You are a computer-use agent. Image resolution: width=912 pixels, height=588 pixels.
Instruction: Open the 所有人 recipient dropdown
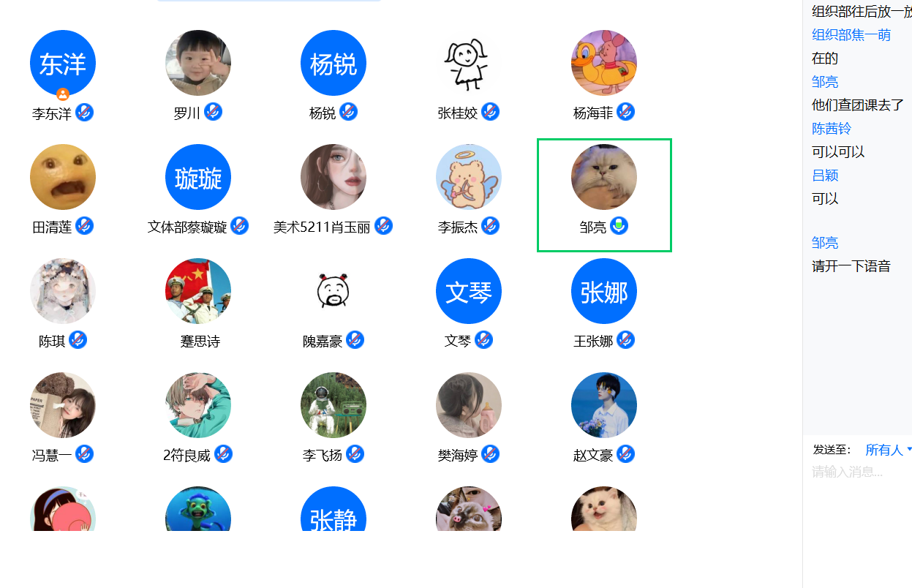888,450
